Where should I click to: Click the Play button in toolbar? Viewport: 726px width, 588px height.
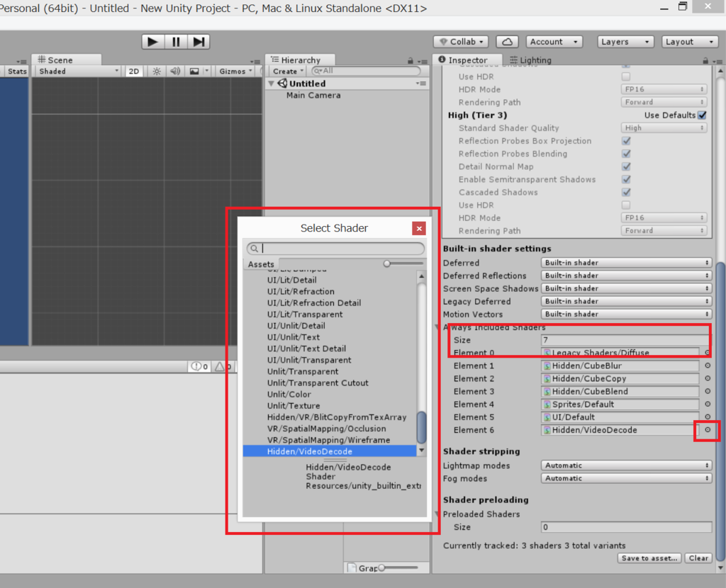(152, 42)
